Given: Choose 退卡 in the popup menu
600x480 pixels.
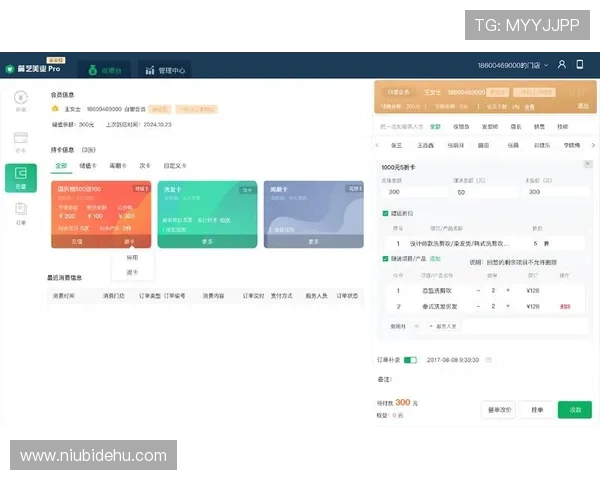Looking at the screenshot, I should pyautogui.click(x=132, y=272).
